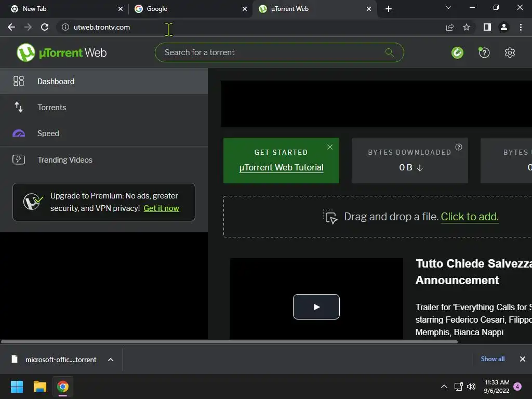Show hidden system tray icons
The image size is (532, 399).
pyautogui.click(x=444, y=387)
